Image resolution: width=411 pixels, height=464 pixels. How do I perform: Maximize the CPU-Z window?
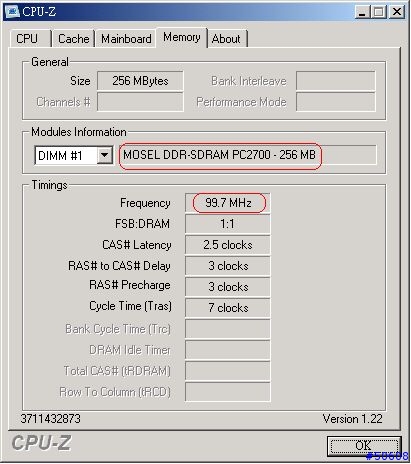coord(379,12)
